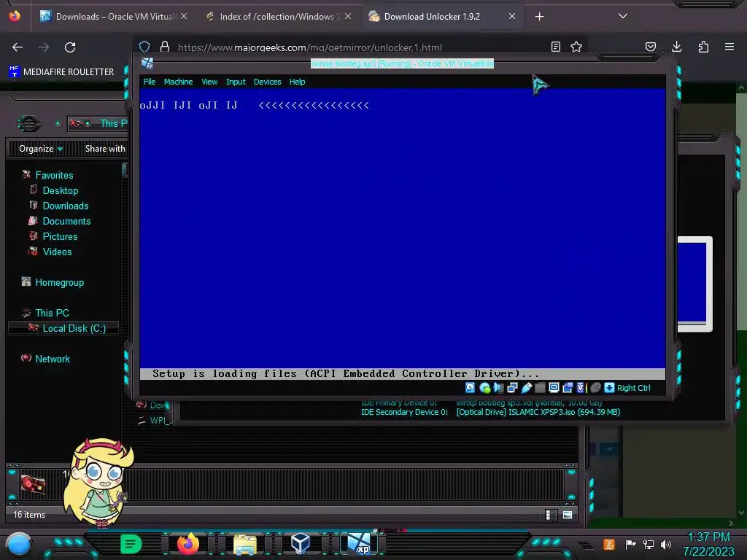Open Input menu in VM window

pyautogui.click(x=236, y=82)
